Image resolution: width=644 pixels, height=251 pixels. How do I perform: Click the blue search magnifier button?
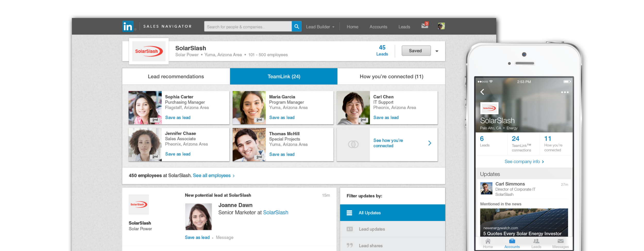[x=296, y=26]
